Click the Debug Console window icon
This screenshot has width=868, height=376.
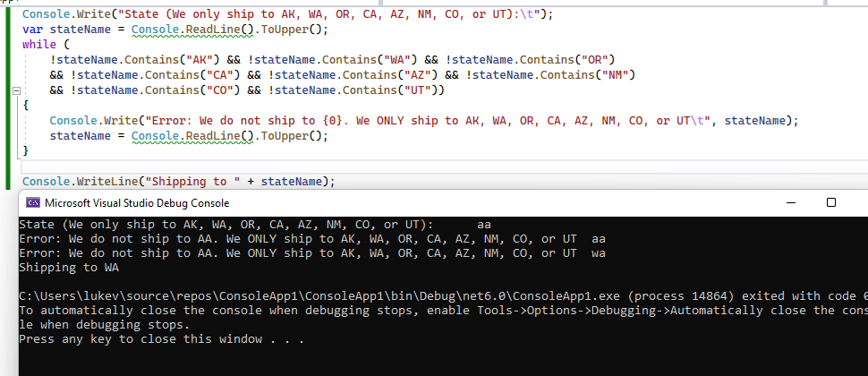coord(32,202)
